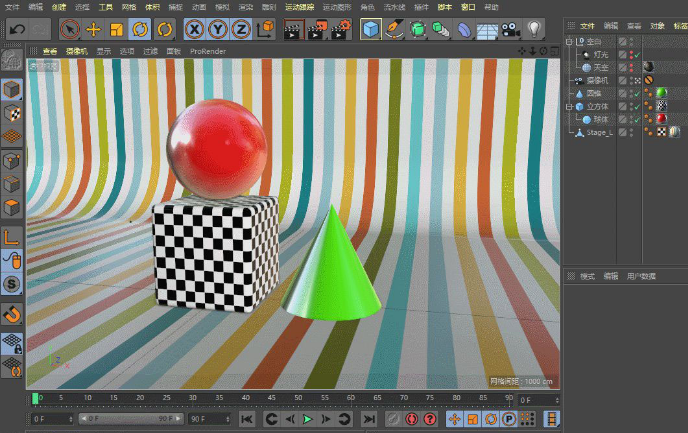The width and height of the screenshot is (688, 433).
Task: Select the Move tool in the toolbar
Action: 93,29
